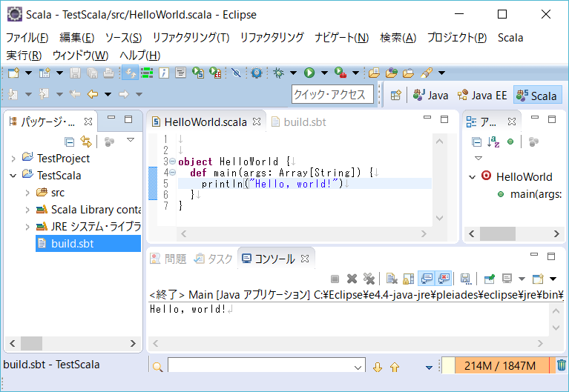This screenshot has height=392, width=569.
Task: Toggle Link with Editor in Package Explorer
Action: tap(86, 142)
